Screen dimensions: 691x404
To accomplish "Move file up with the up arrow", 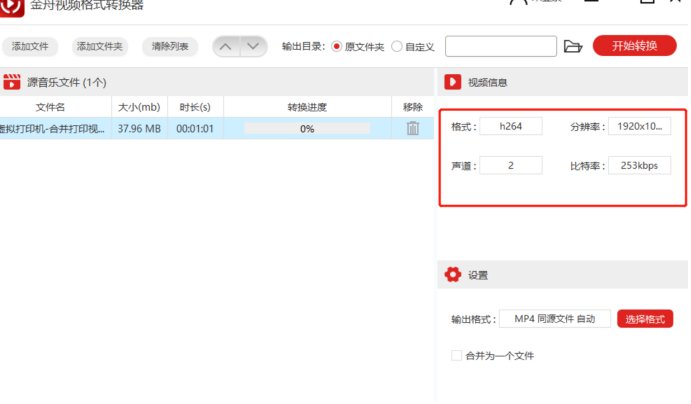I will (x=226, y=46).
